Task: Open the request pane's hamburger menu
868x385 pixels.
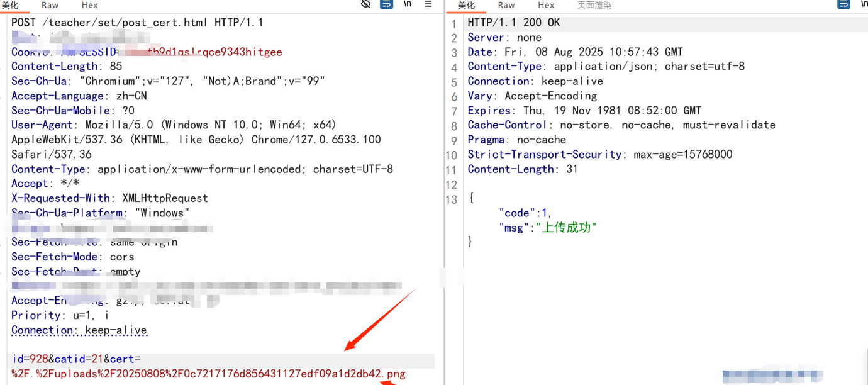Action: click(x=428, y=4)
